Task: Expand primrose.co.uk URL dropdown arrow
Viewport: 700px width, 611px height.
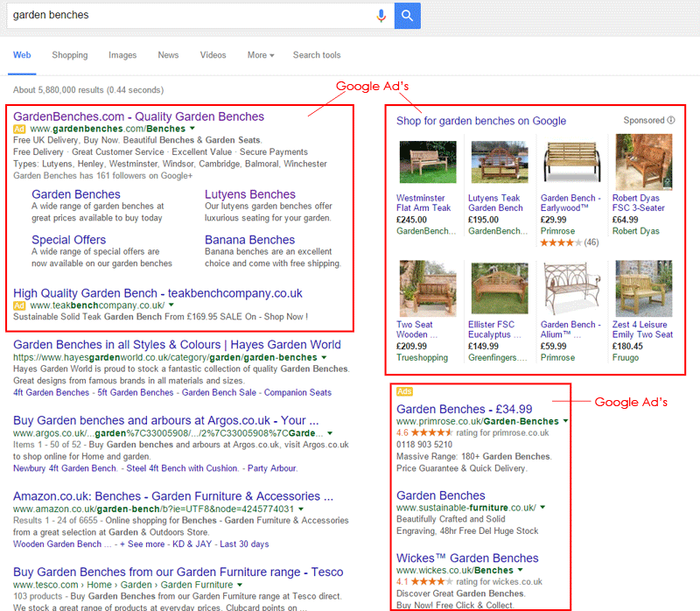Action: pos(565,421)
